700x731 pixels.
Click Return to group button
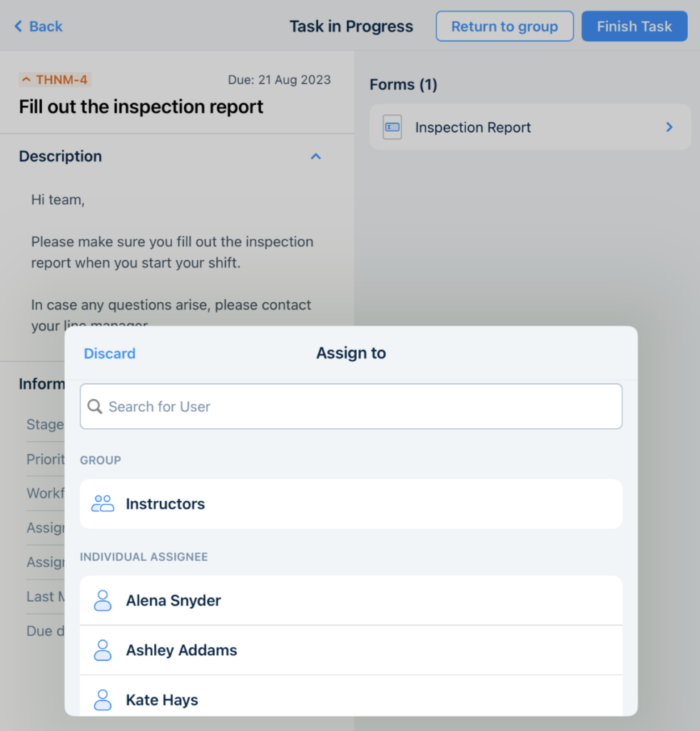coord(504,26)
